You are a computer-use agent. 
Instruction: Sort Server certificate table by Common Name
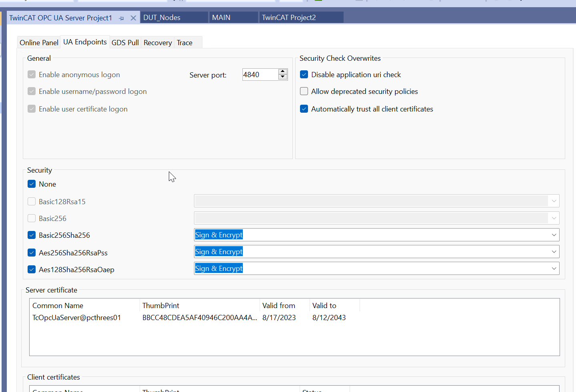click(x=85, y=306)
